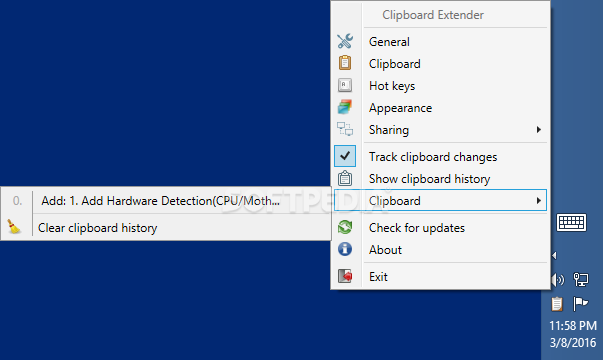Viewport: 603px width, 360px height.
Task: Expand the highlighted Clipboard submenu arrow
Action: pyautogui.click(x=539, y=200)
